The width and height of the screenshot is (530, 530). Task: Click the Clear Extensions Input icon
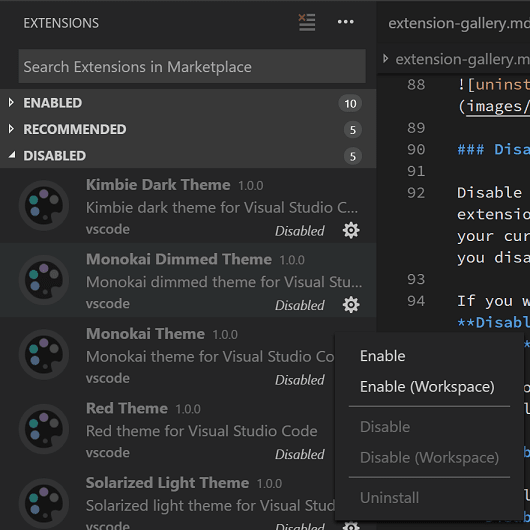[307, 22]
